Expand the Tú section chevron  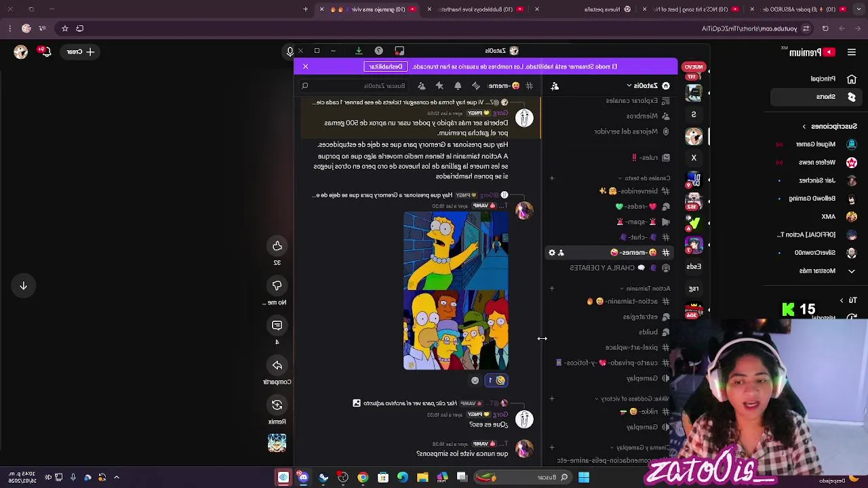click(842, 300)
